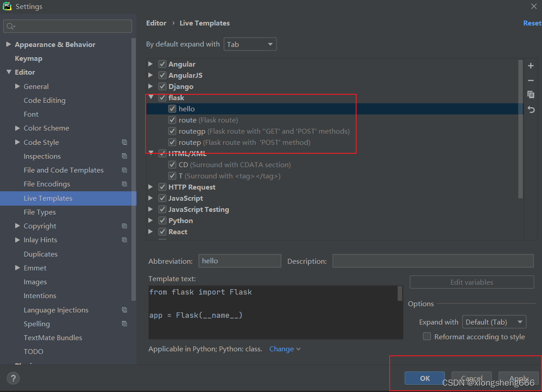
Task: Open the TextMate Bundles settings page
Action: tap(53, 337)
